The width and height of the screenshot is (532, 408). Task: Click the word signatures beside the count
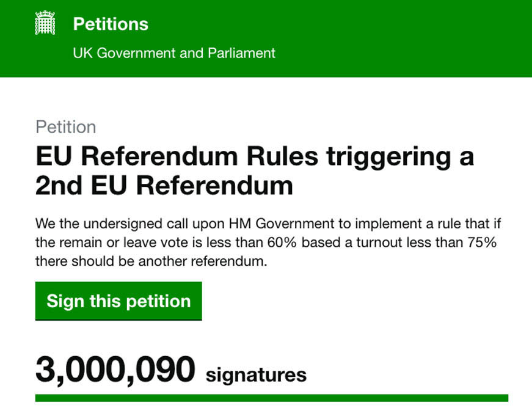click(x=256, y=375)
